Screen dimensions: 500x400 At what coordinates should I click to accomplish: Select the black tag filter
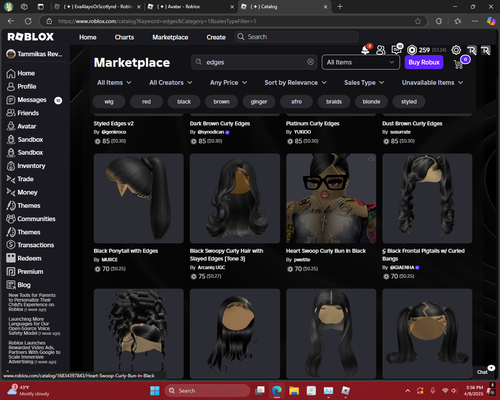pyautogui.click(x=184, y=102)
